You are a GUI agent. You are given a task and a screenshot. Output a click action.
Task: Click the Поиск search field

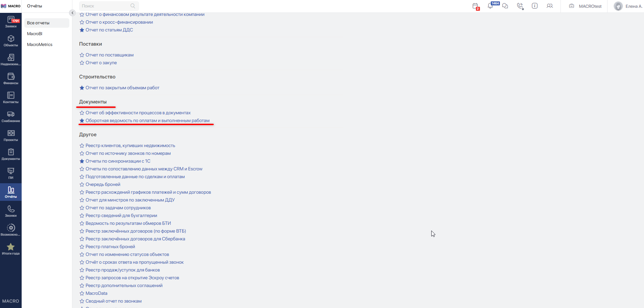point(105,6)
